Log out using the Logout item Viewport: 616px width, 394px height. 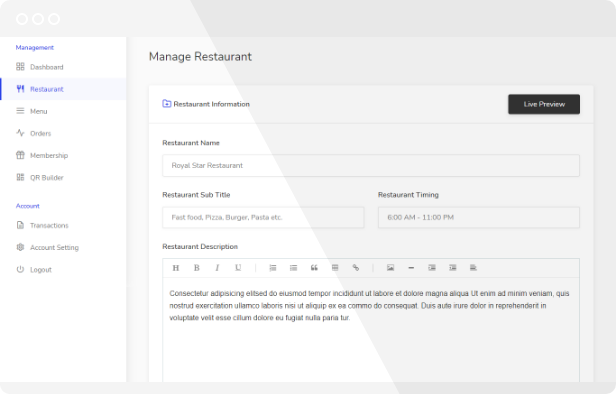click(63, 269)
